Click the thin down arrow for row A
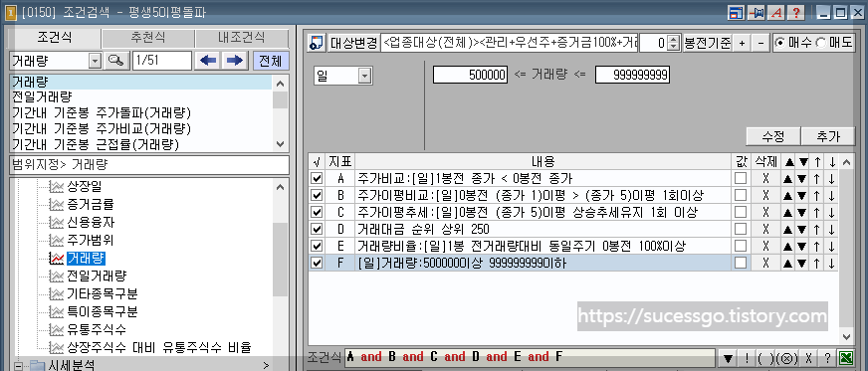Viewport: 868px width, 371px height. coord(832,179)
